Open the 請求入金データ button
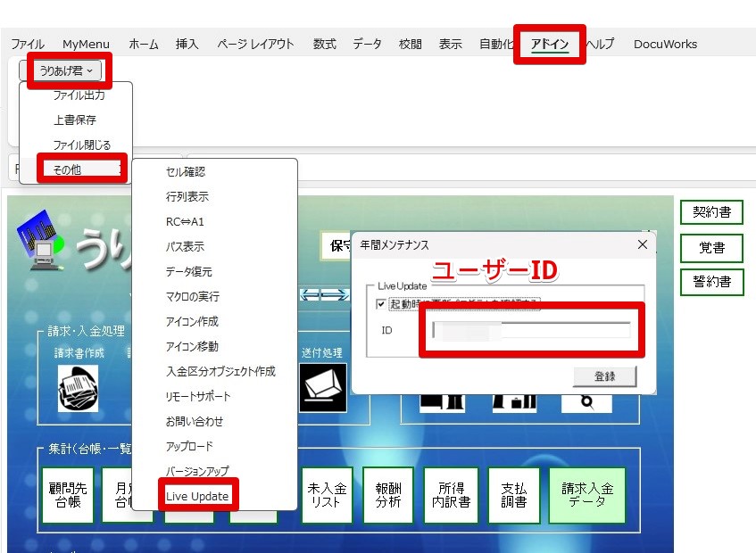 tap(587, 495)
